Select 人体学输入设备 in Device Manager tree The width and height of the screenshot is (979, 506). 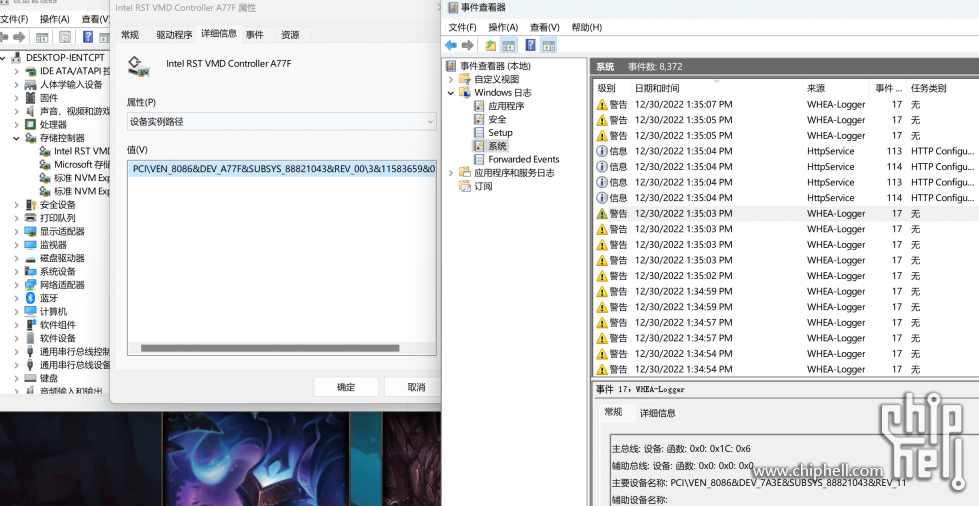point(71,84)
